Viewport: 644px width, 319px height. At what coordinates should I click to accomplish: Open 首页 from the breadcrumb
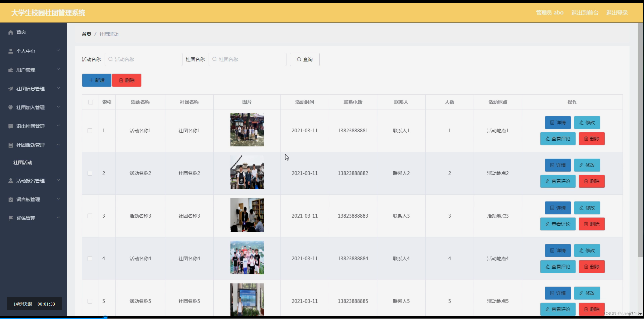click(86, 34)
